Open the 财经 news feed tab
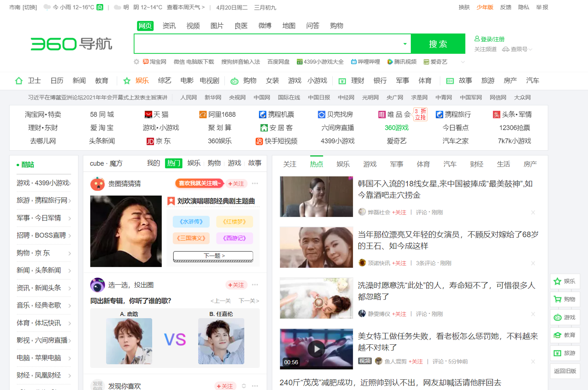 (477, 164)
